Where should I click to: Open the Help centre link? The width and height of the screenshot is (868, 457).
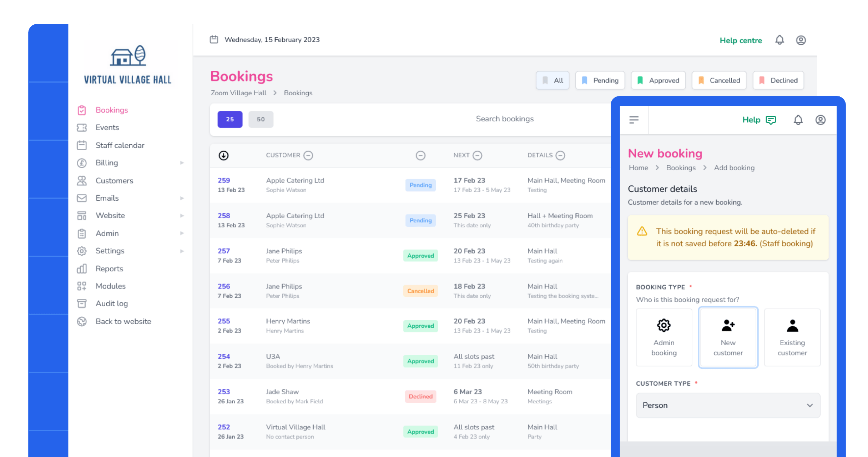[741, 40]
